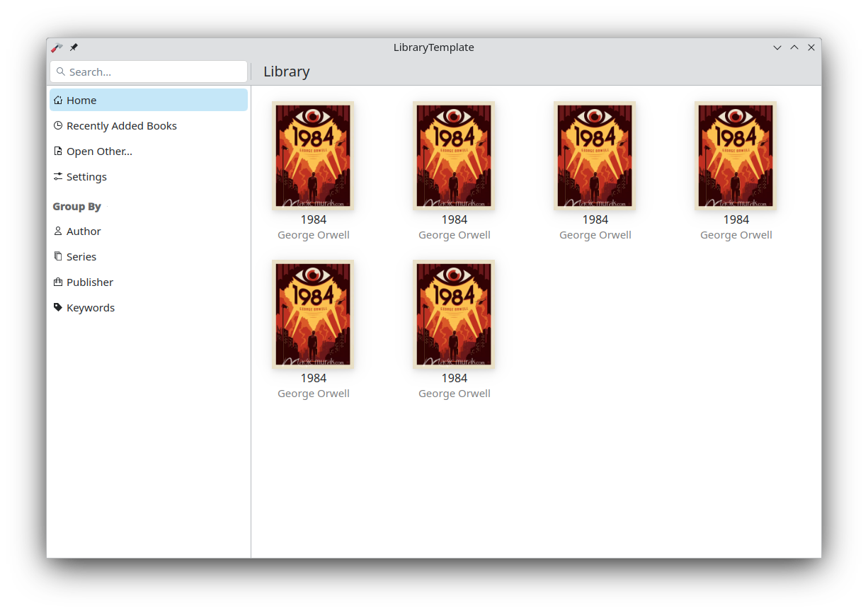Click the rightmost 1984 cover in the top row
This screenshot has width=868, height=613.
pyautogui.click(x=736, y=156)
